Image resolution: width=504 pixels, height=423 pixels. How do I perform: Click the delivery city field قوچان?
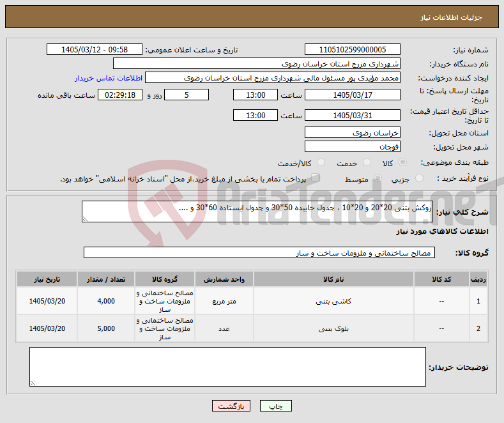tap(352, 146)
